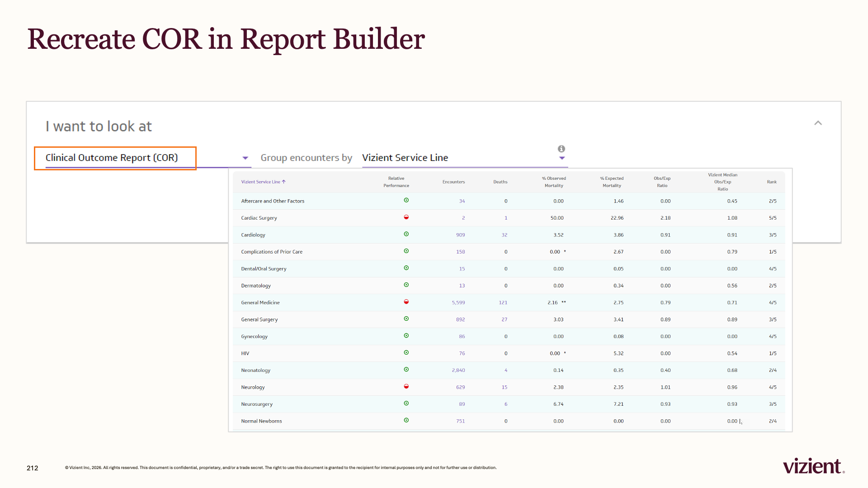Image resolution: width=868 pixels, height=488 pixels.
Task: Click observed mortality 50.00 for Cardiac Surgery
Action: coord(557,218)
